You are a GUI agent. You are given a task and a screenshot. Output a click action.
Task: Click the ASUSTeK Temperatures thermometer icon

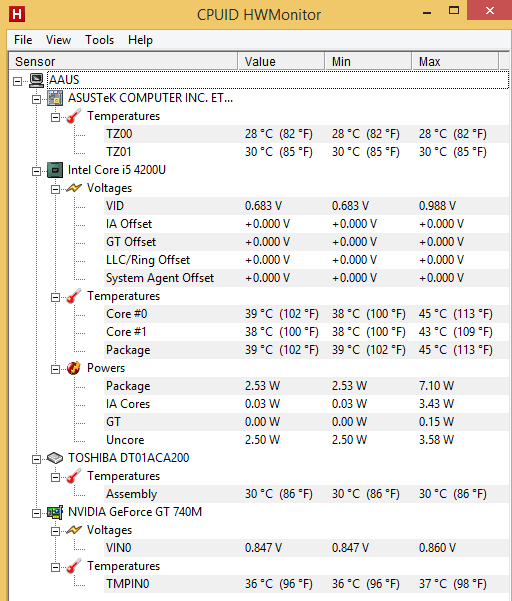74,116
